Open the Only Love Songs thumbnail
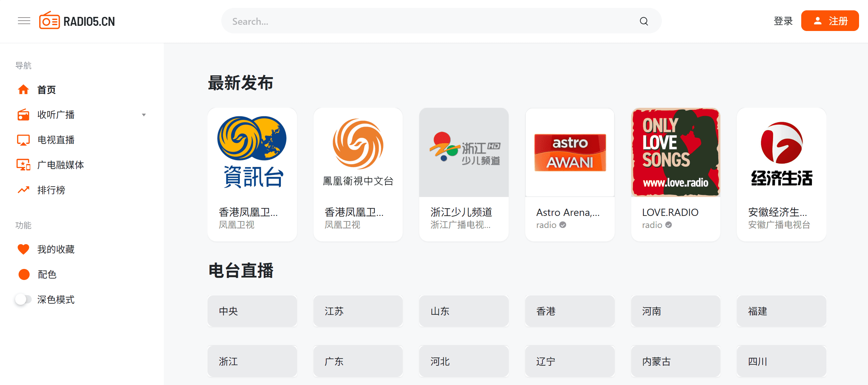 (x=676, y=153)
